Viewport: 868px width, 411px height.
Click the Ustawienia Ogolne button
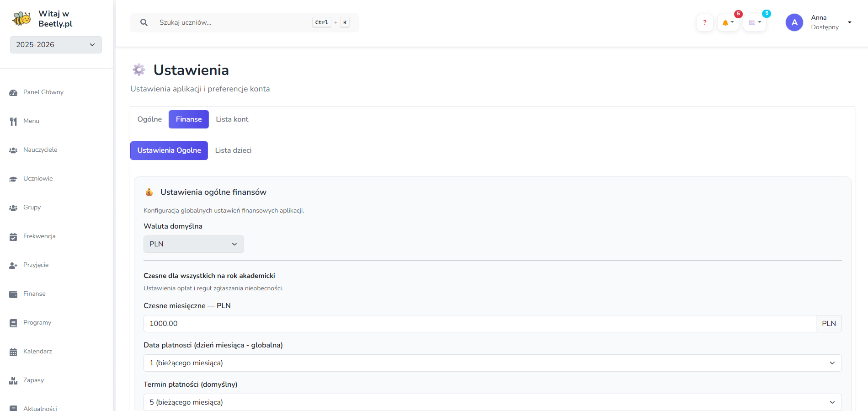[169, 150]
